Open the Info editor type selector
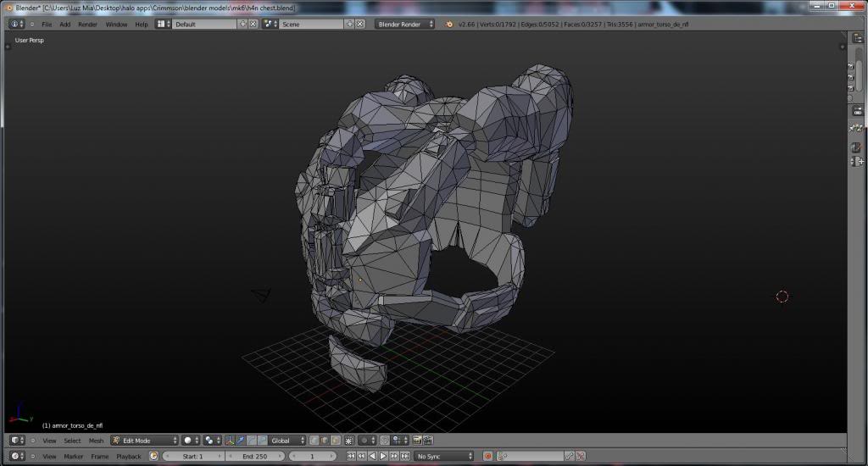This screenshot has width=868, height=466. 16,25
